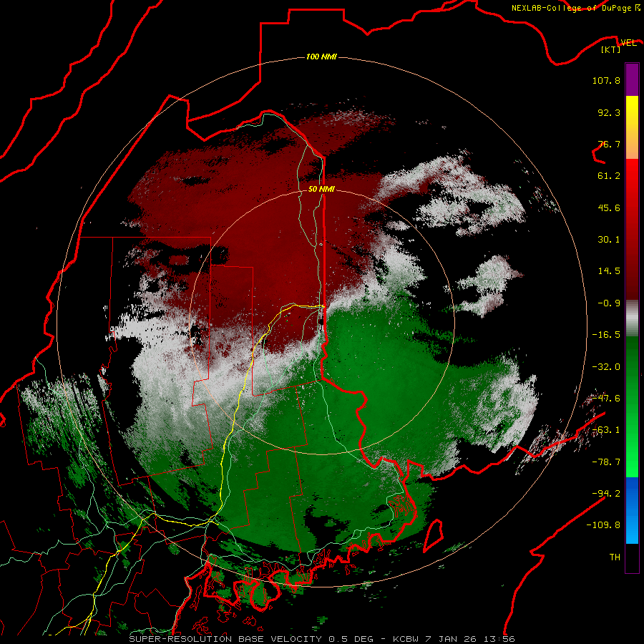Select the -0.9 scale value
644x644 pixels.
pos(609,303)
